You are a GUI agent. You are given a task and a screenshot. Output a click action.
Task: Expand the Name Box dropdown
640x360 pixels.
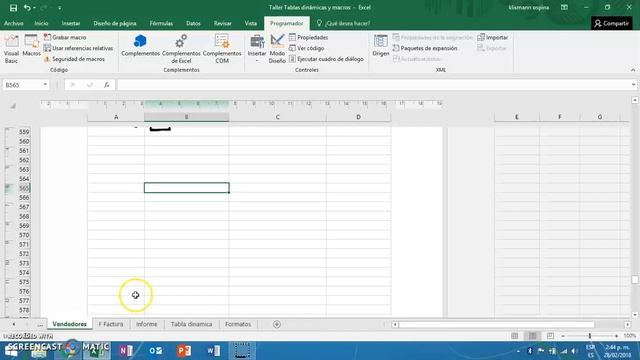click(45, 85)
